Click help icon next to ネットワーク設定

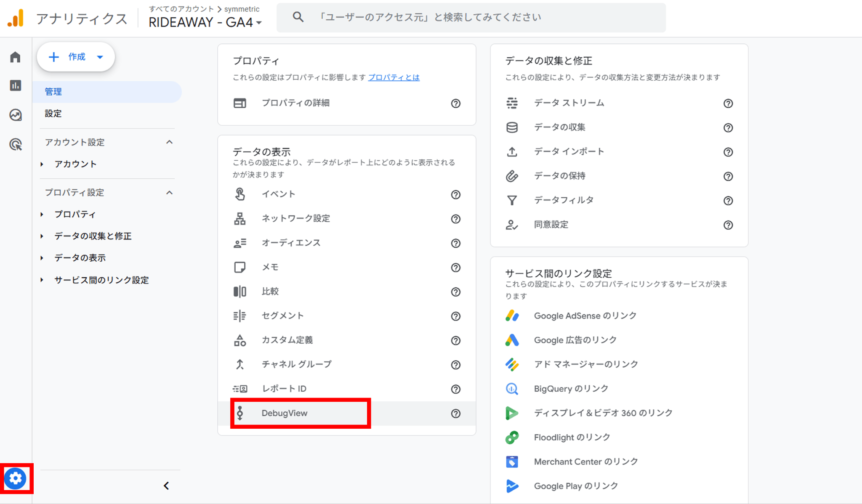(x=455, y=219)
